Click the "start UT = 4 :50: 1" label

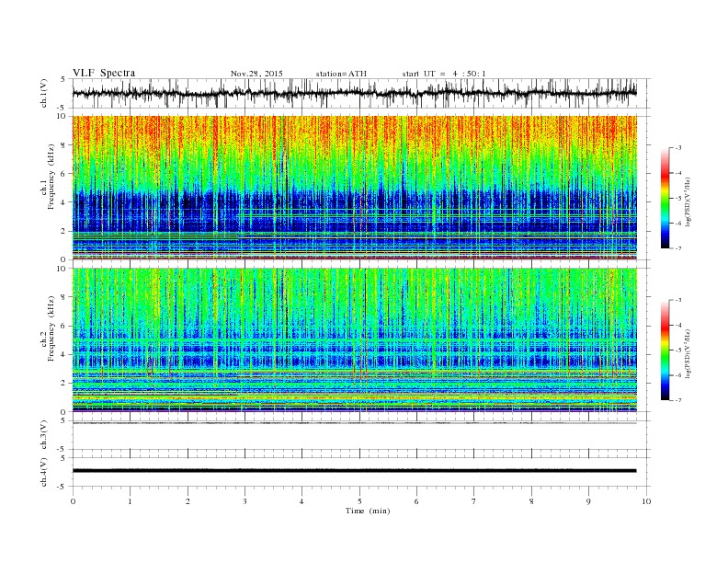pyautogui.click(x=444, y=74)
